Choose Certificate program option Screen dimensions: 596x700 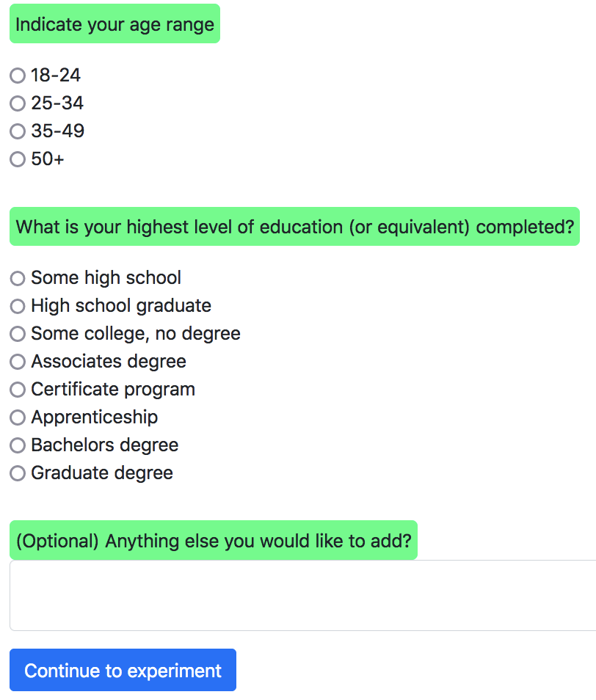(x=18, y=390)
